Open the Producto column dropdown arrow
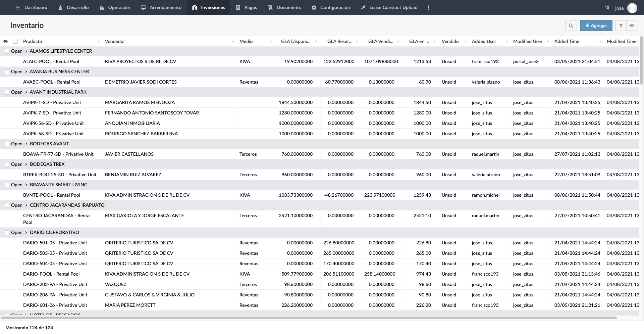The width and height of the screenshot is (644, 334). tap(98, 42)
